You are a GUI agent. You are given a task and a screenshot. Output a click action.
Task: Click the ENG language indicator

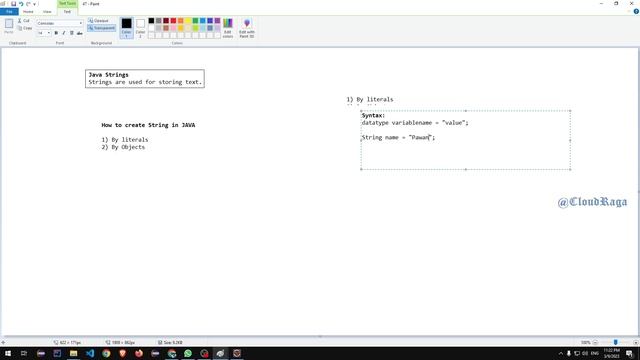595,353
